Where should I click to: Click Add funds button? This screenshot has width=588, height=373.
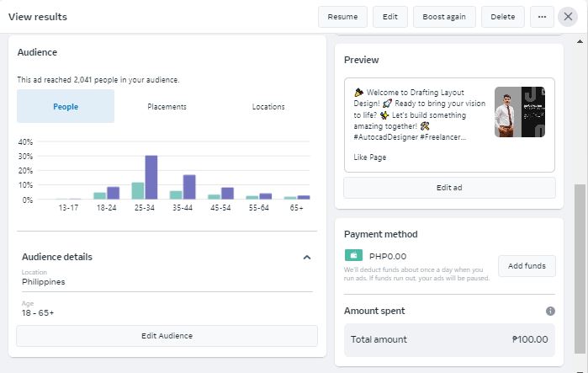click(527, 266)
